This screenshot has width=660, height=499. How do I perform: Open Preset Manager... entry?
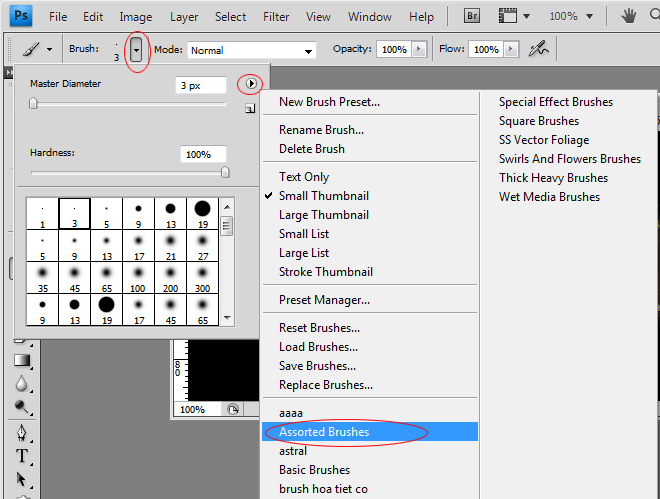point(370,300)
